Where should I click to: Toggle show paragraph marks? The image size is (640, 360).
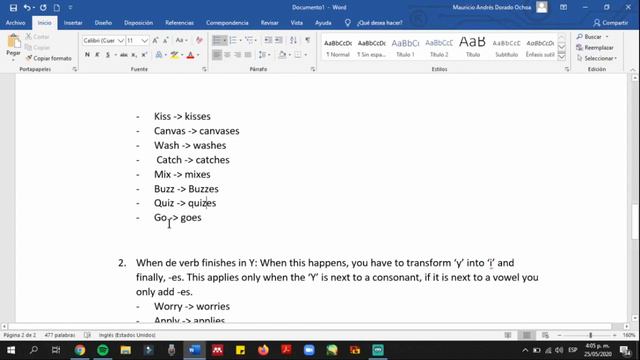click(307, 40)
